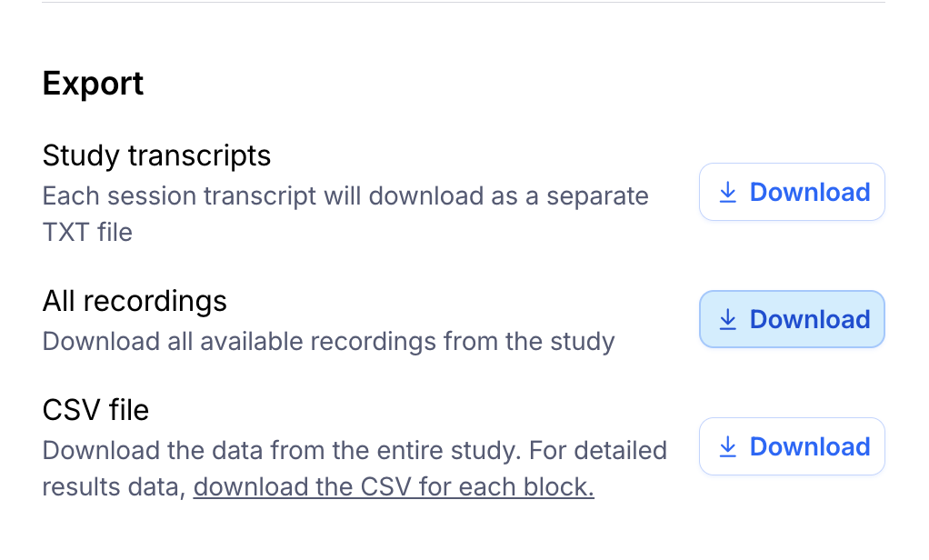The image size is (929, 560).
Task: Download the CSV file for the entire study
Action: (792, 446)
